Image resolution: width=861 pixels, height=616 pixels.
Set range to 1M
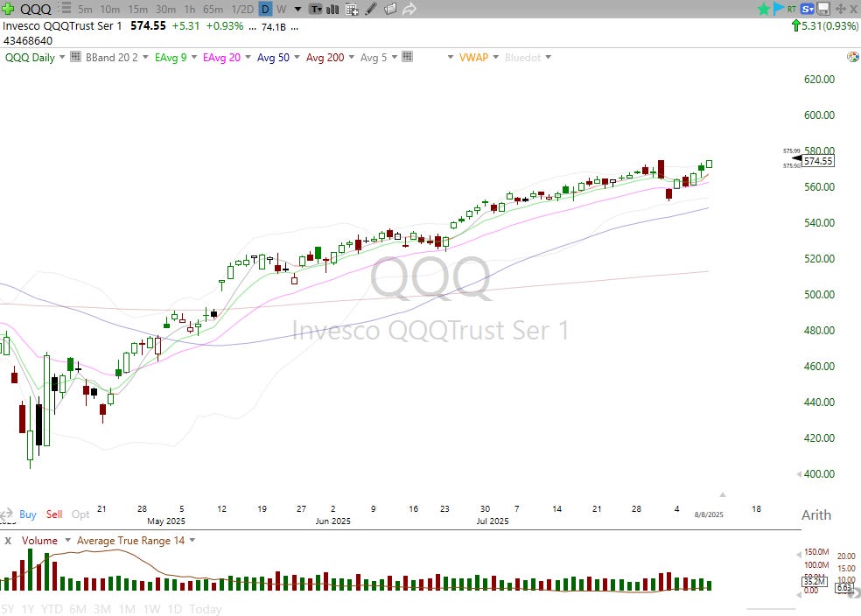(127, 609)
